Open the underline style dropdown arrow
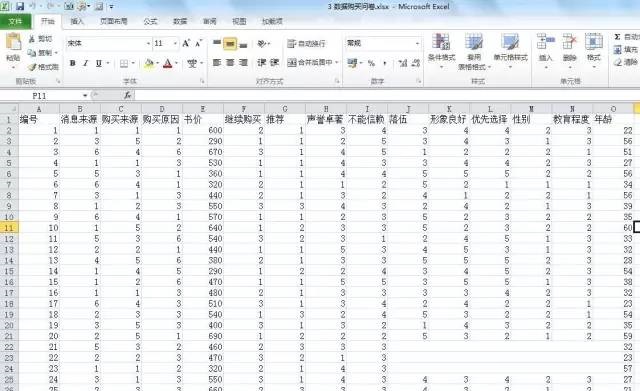 point(108,63)
